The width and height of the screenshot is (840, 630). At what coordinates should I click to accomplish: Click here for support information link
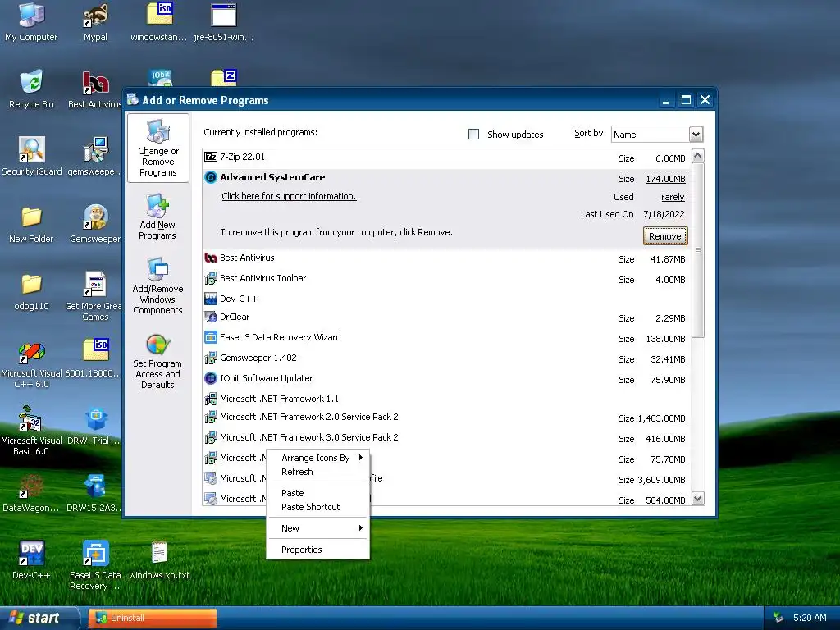289,196
